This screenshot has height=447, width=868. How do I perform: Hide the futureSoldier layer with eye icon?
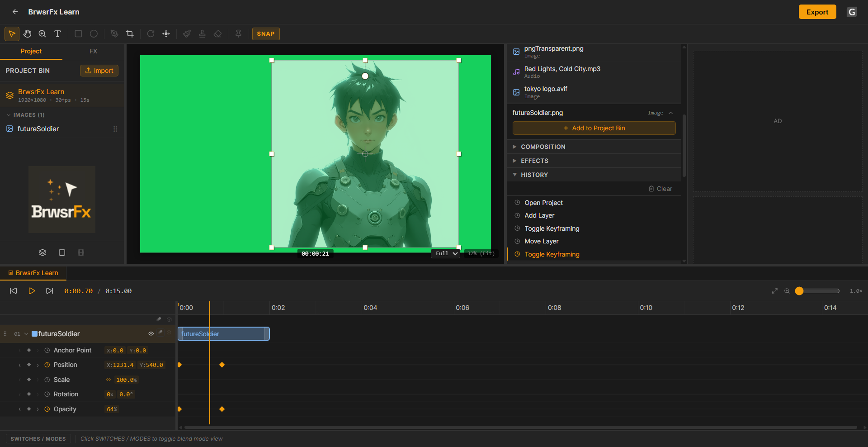click(x=151, y=334)
